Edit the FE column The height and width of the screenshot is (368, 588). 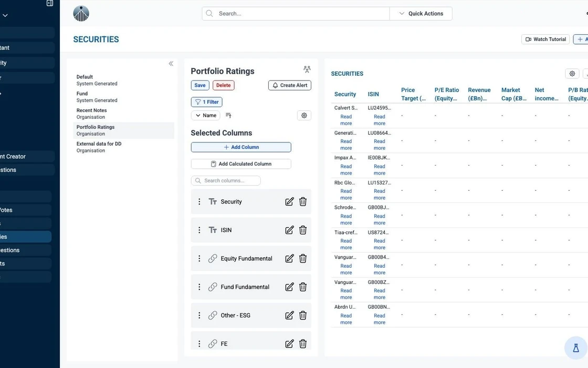(289, 344)
